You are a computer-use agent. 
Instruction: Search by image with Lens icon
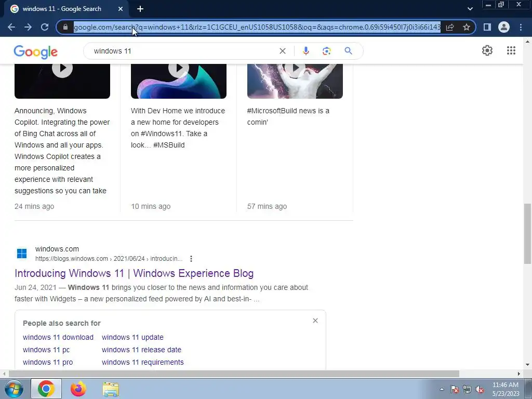coord(326,51)
